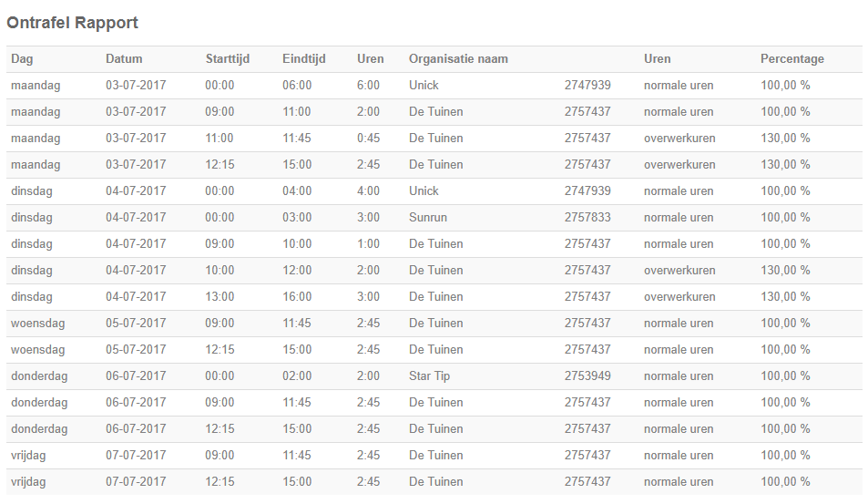This screenshot has width=868, height=504.
Task: Click De Tuinen in donderdag 12:15 row
Action: pyautogui.click(x=435, y=429)
